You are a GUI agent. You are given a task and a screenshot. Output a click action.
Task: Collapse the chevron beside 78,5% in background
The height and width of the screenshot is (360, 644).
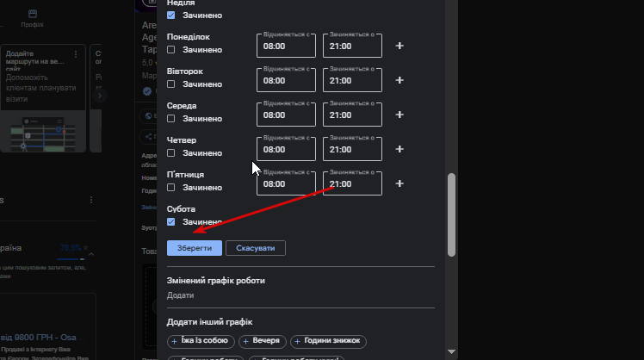point(91,254)
